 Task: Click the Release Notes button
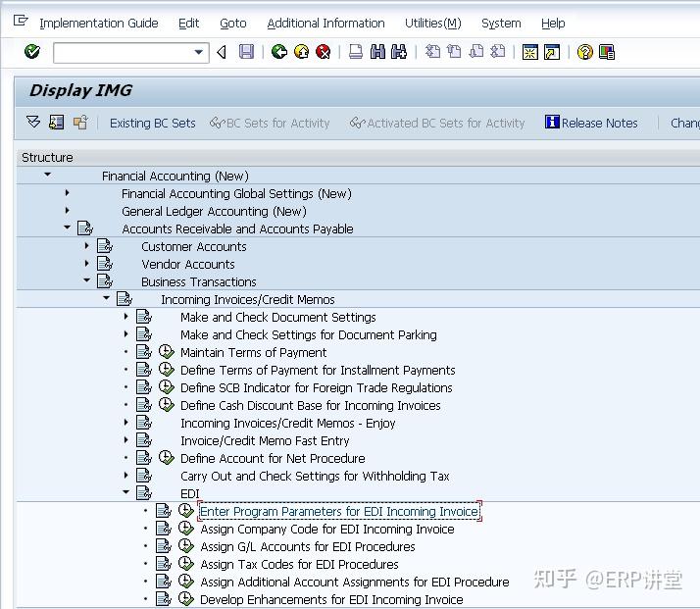591,123
